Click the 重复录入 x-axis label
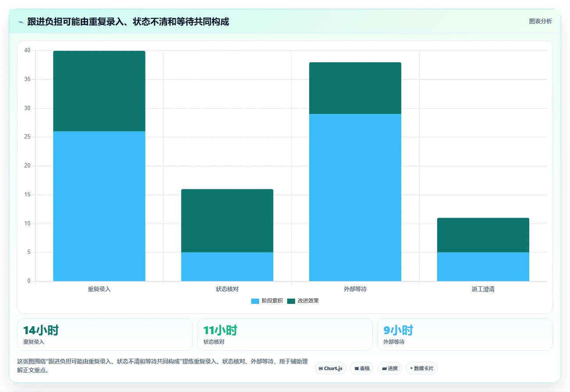570x392 pixels. coord(99,289)
